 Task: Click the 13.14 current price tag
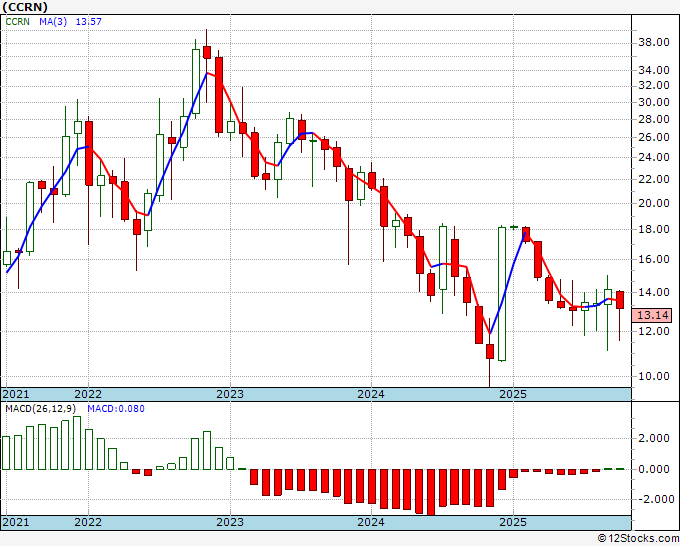click(652, 315)
